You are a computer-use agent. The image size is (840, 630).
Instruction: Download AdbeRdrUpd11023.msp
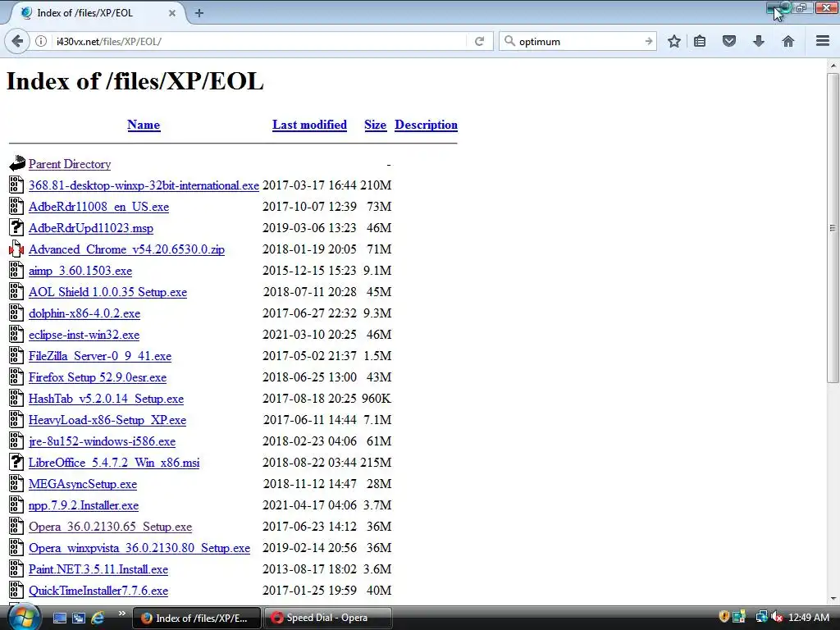pyautogui.click(x=91, y=228)
